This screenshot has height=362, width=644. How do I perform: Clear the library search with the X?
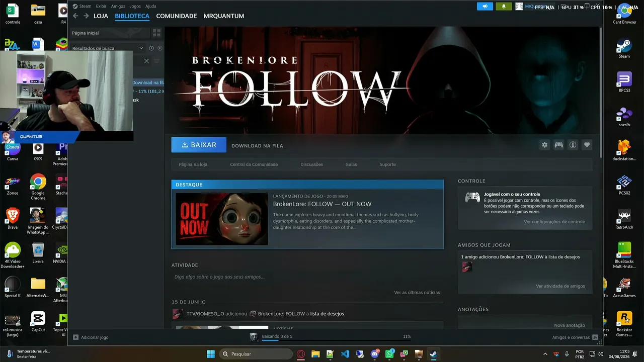pos(146,61)
